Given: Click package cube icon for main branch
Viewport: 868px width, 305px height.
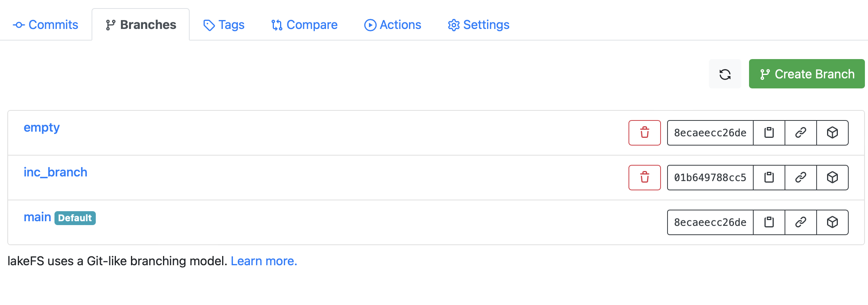Looking at the screenshot, I should (832, 222).
